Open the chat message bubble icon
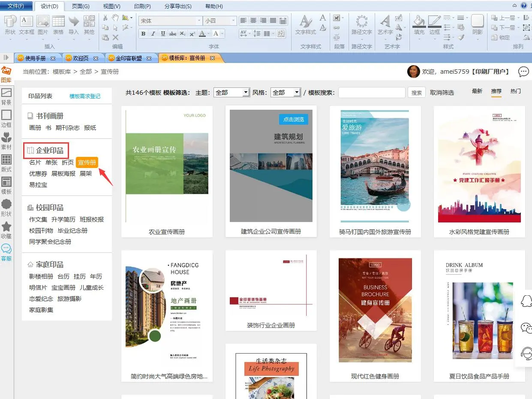 point(523,72)
